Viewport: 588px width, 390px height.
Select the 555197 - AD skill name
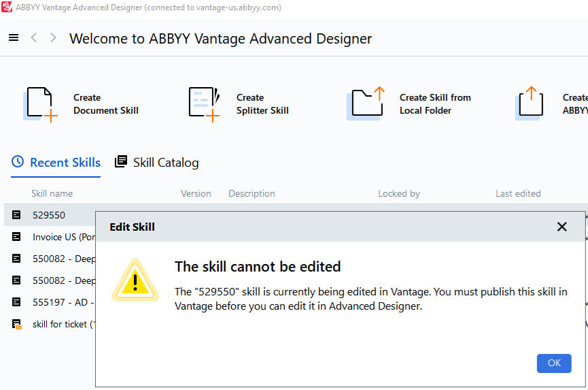(x=64, y=302)
